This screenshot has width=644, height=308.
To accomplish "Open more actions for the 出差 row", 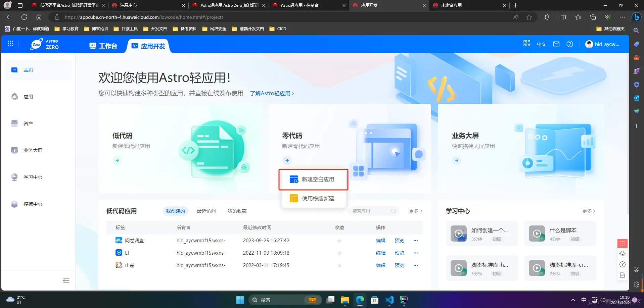I will tap(416, 265).
